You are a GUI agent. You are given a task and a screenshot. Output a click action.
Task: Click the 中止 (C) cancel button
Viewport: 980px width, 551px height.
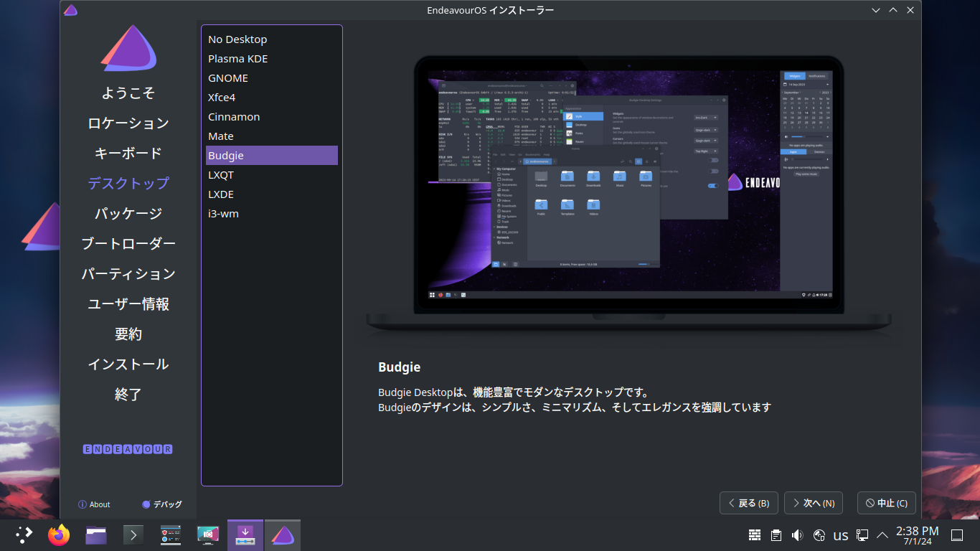[x=887, y=503]
